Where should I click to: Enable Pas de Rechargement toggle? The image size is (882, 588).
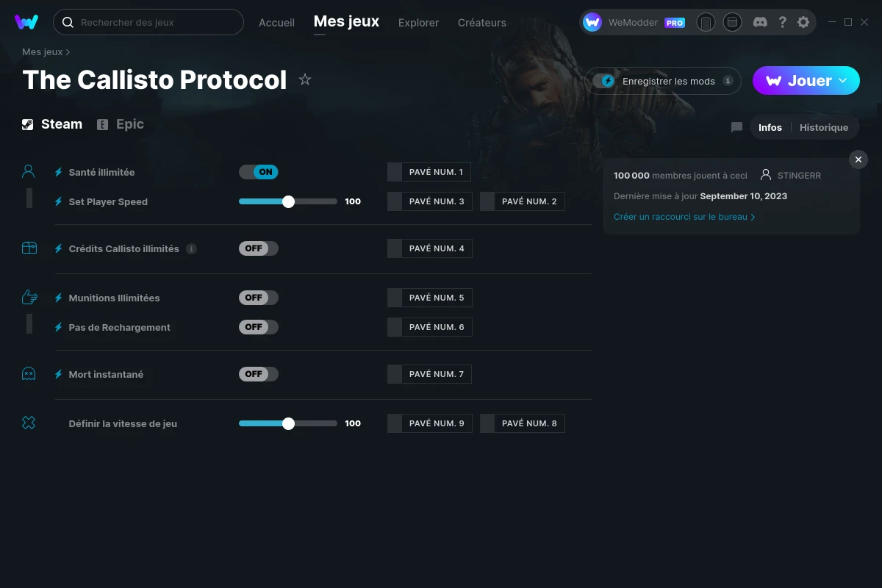coord(259,327)
